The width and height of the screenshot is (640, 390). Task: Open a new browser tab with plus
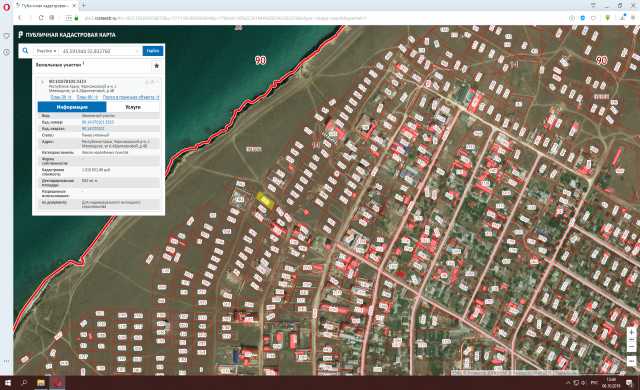(84, 5)
